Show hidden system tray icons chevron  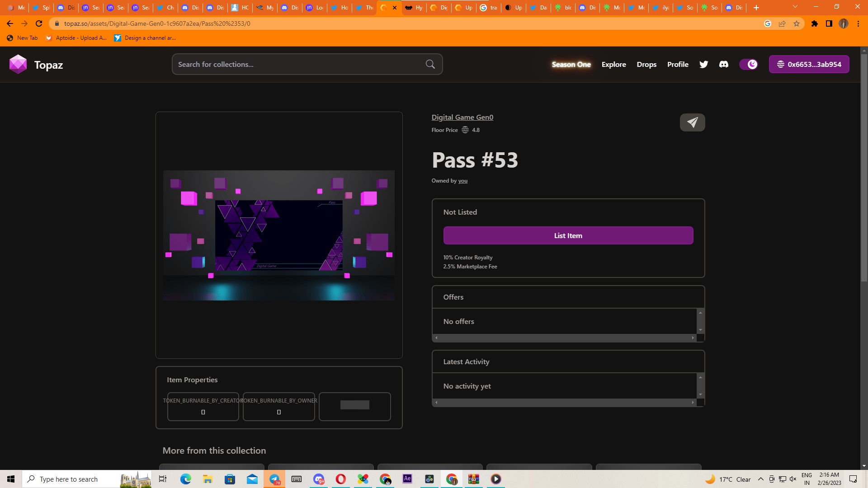pos(761,479)
